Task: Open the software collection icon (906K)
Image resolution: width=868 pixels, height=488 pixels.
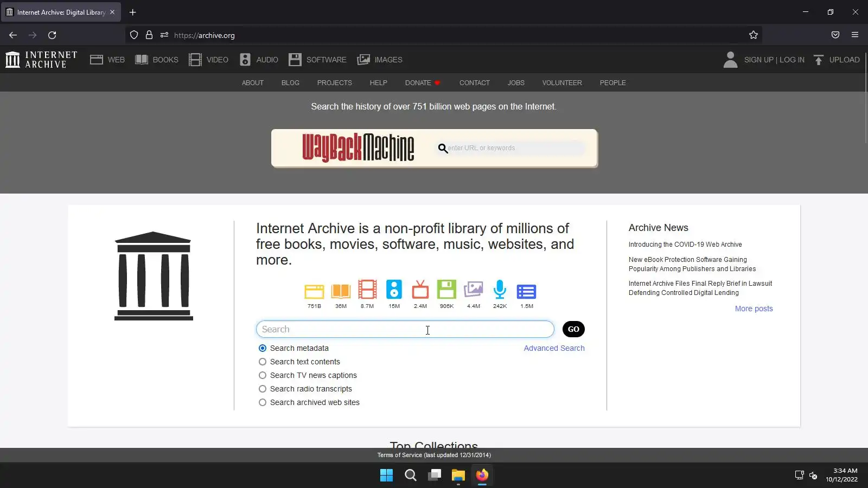Action: coord(446,290)
